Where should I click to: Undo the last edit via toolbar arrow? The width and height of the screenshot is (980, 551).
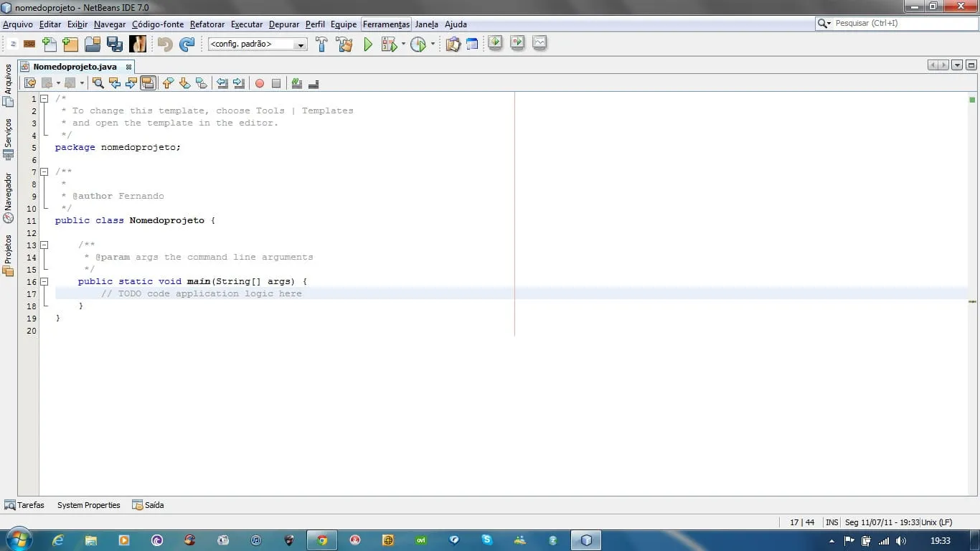165,44
